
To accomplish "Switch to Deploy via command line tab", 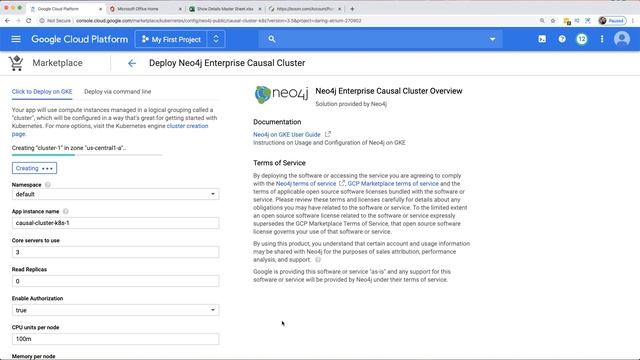I will 118,91.
